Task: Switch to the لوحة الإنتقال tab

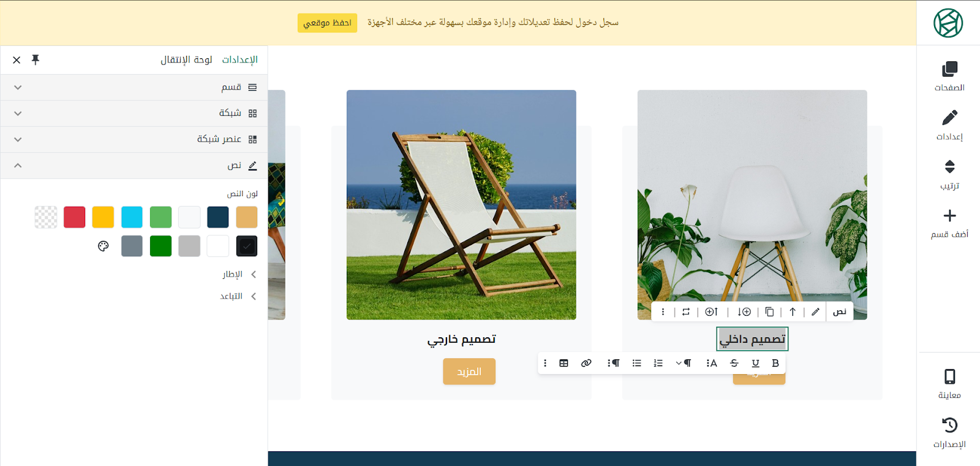Action: coord(186,59)
